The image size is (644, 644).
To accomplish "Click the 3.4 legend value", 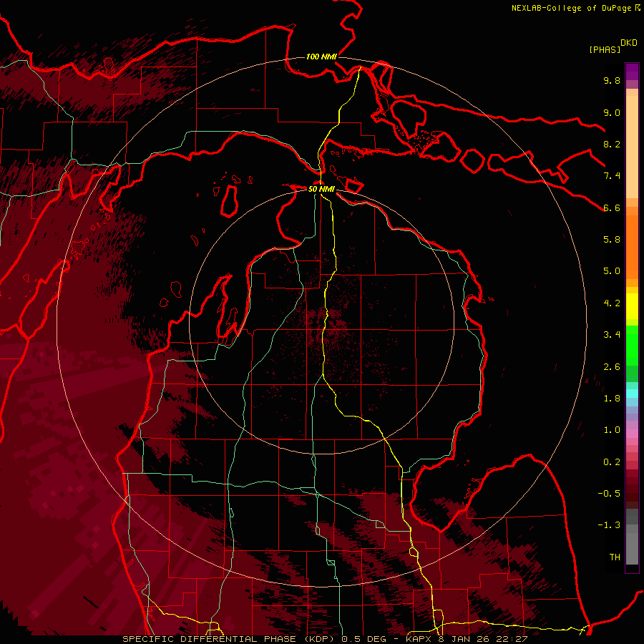I will pyautogui.click(x=612, y=335).
